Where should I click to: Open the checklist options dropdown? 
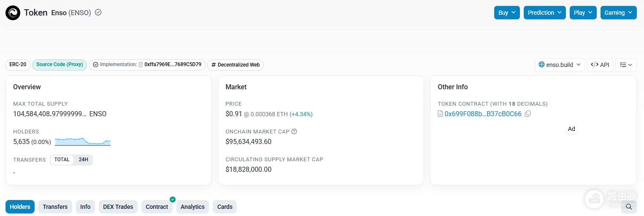pos(626,65)
